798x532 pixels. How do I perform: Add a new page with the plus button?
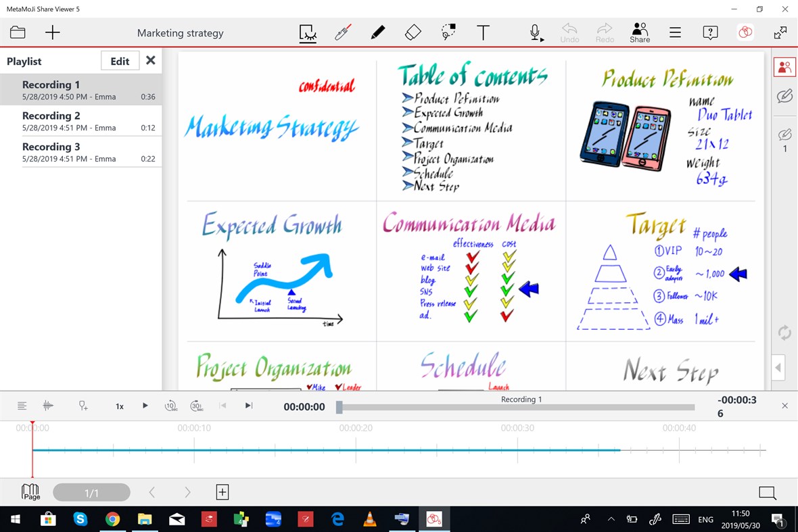(222, 492)
